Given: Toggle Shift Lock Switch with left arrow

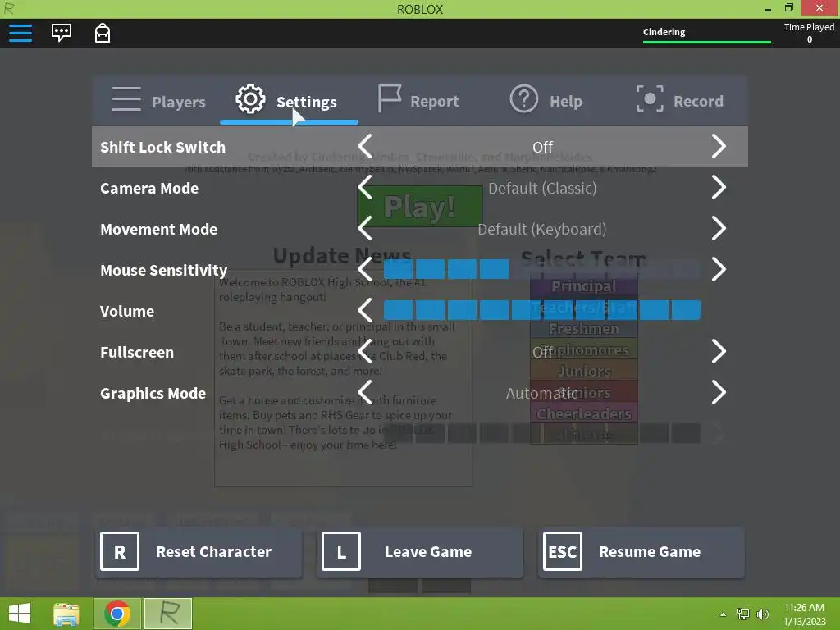Looking at the screenshot, I should (x=365, y=146).
